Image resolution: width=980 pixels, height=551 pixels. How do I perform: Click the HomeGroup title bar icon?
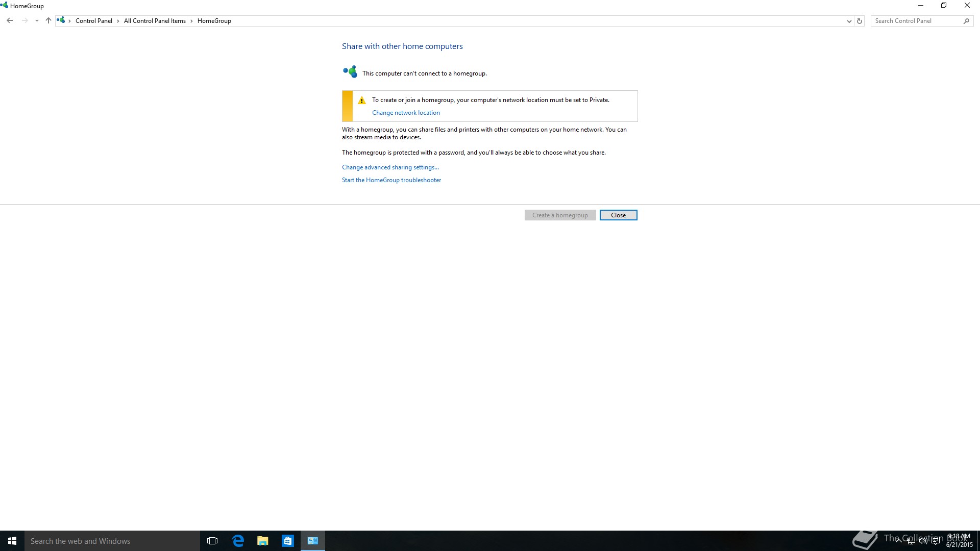5,6
